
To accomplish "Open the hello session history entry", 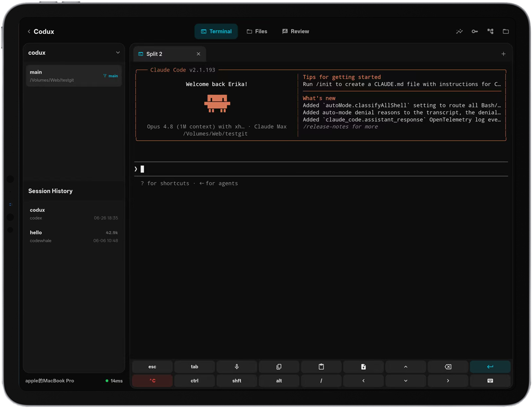I will 74,236.
